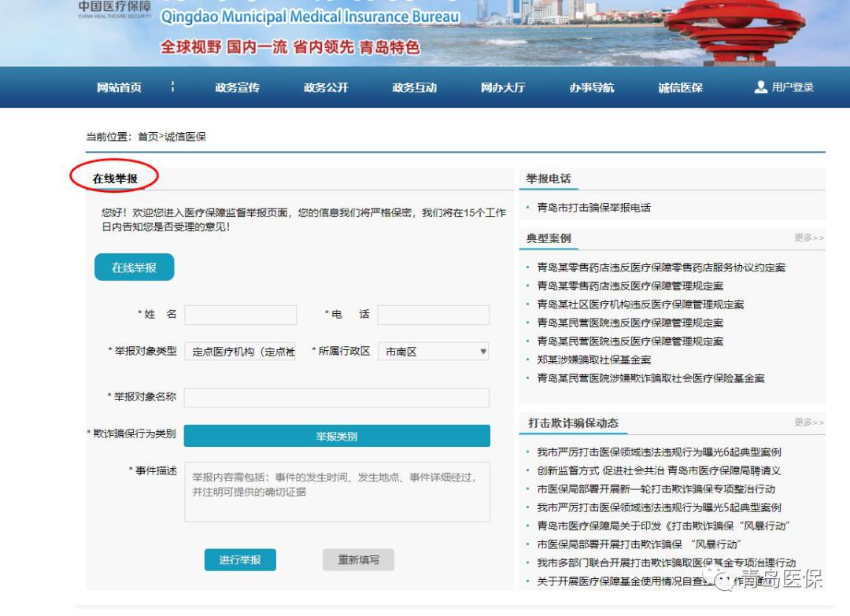This screenshot has height=616, width=850.
Task: Open the 举报对象类型 dropdown
Action: 240,352
